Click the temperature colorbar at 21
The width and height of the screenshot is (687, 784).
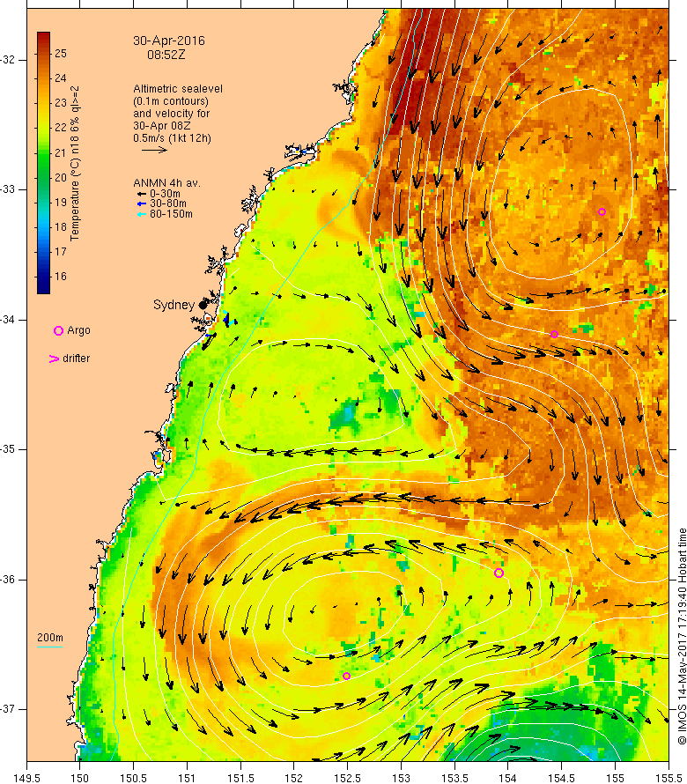pyautogui.click(x=43, y=152)
